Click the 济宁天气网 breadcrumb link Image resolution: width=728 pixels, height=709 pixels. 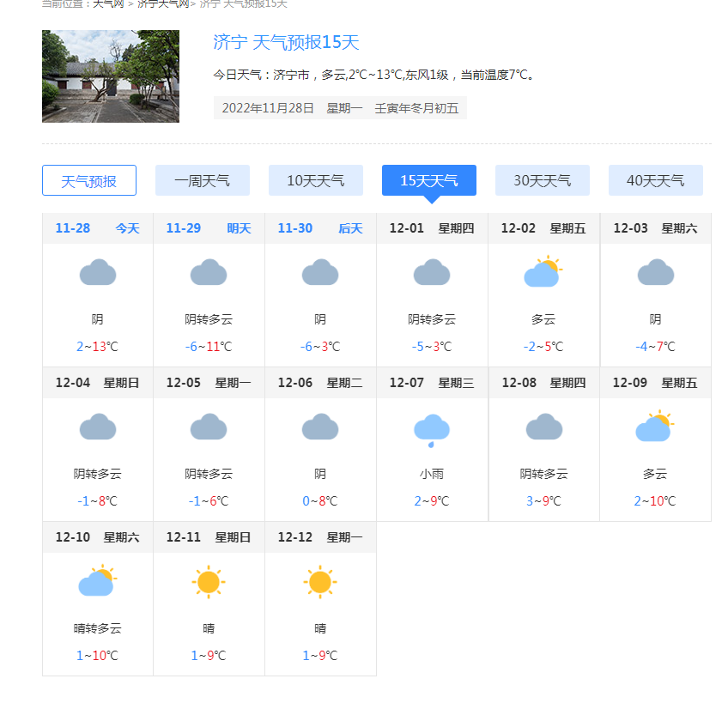point(163,3)
